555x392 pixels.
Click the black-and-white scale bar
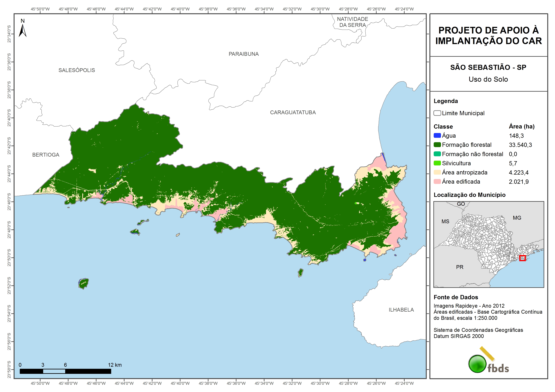tap(65, 371)
